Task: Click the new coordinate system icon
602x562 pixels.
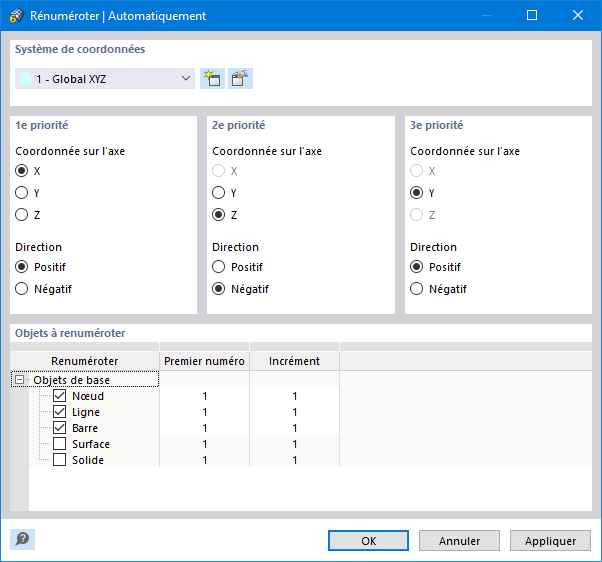Action: tap(211, 79)
